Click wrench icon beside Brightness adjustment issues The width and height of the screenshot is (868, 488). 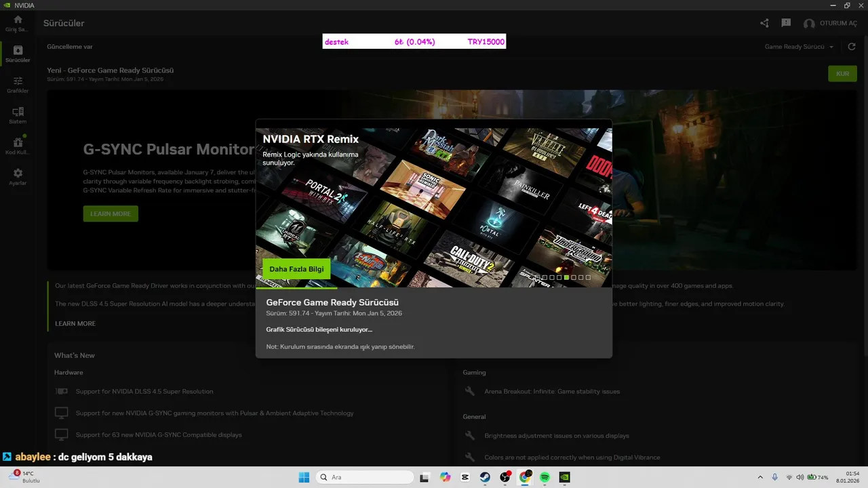[x=470, y=436]
